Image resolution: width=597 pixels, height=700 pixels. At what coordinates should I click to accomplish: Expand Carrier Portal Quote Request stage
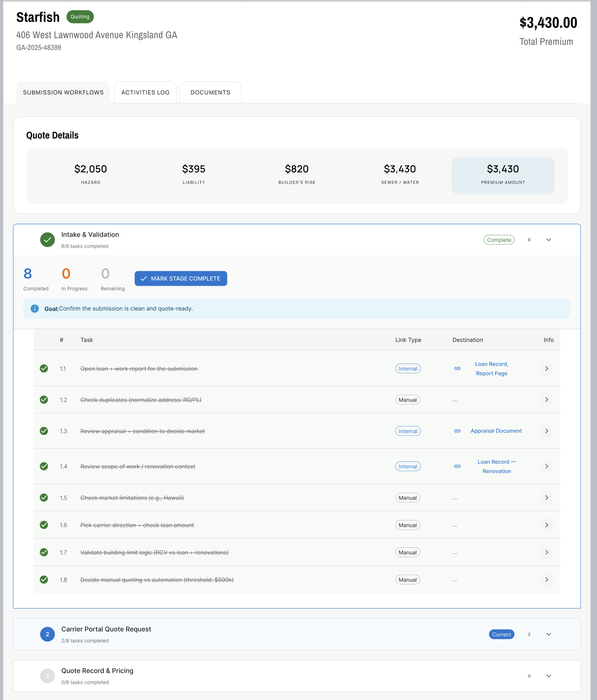tap(549, 634)
